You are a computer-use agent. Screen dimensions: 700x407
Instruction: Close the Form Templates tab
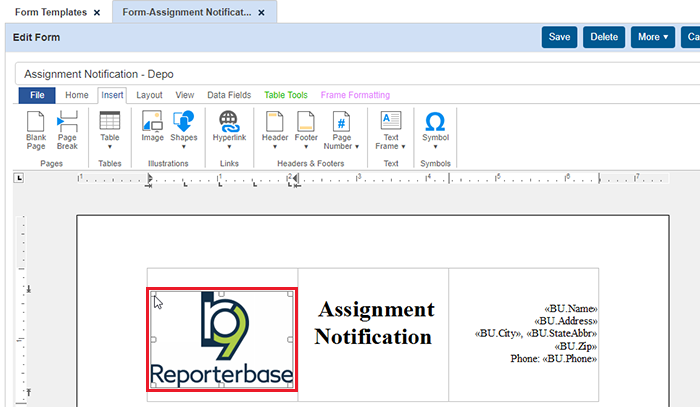pyautogui.click(x=96, y=12)
